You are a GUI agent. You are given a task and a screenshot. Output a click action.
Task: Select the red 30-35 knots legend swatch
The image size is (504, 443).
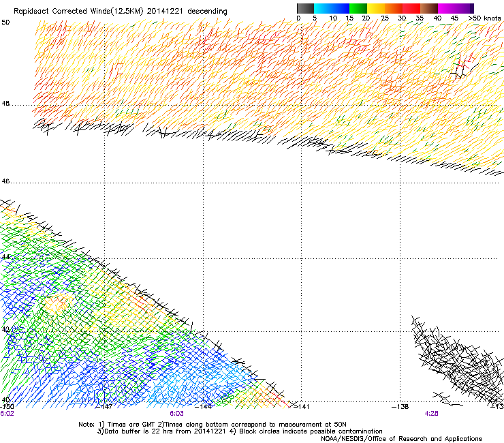pyautogui.click(x=411, y=8)
